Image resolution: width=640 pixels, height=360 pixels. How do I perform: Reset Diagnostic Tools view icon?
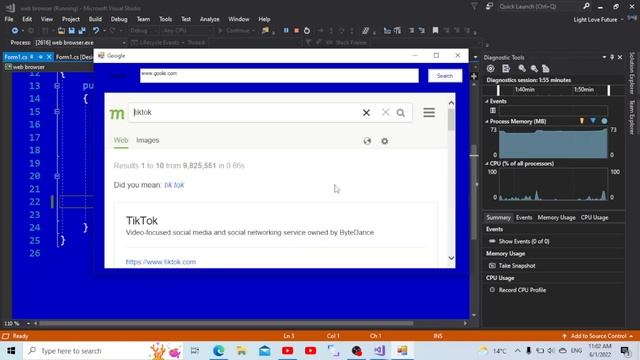pos(546,69)
